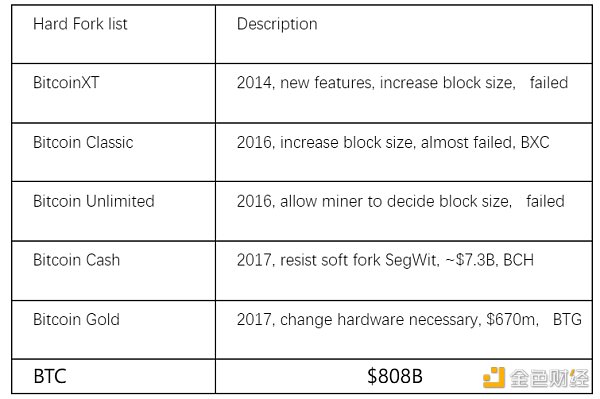This screenshot has width=600, height=399.
Task: Click the BTG ticker text
Action: click(567, 319)
